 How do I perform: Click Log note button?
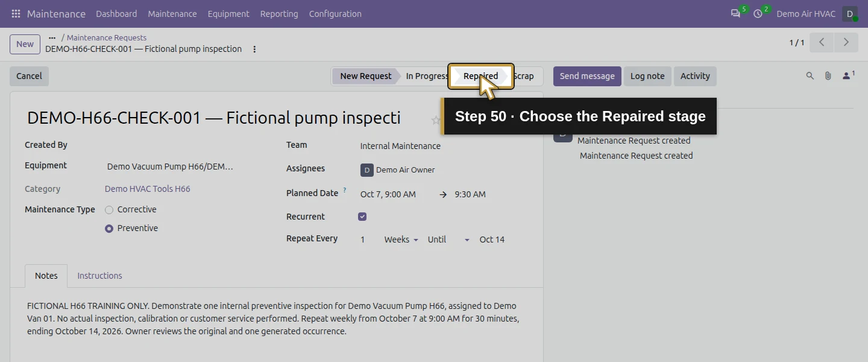click(x=647, y=76)
